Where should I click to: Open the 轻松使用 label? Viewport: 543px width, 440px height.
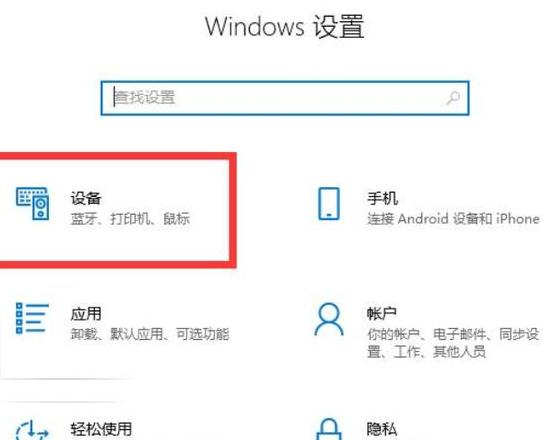101,429
